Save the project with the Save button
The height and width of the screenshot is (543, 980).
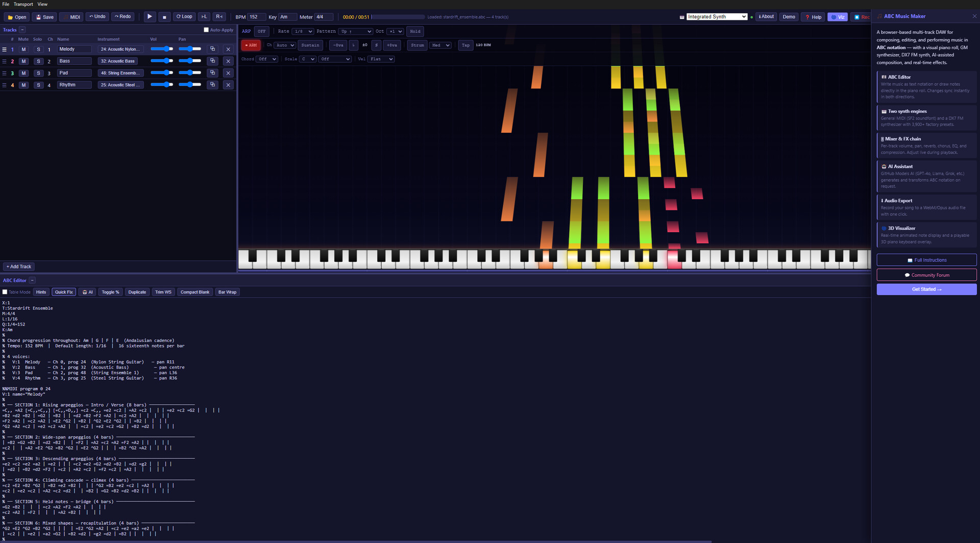(x=44, y=17)
